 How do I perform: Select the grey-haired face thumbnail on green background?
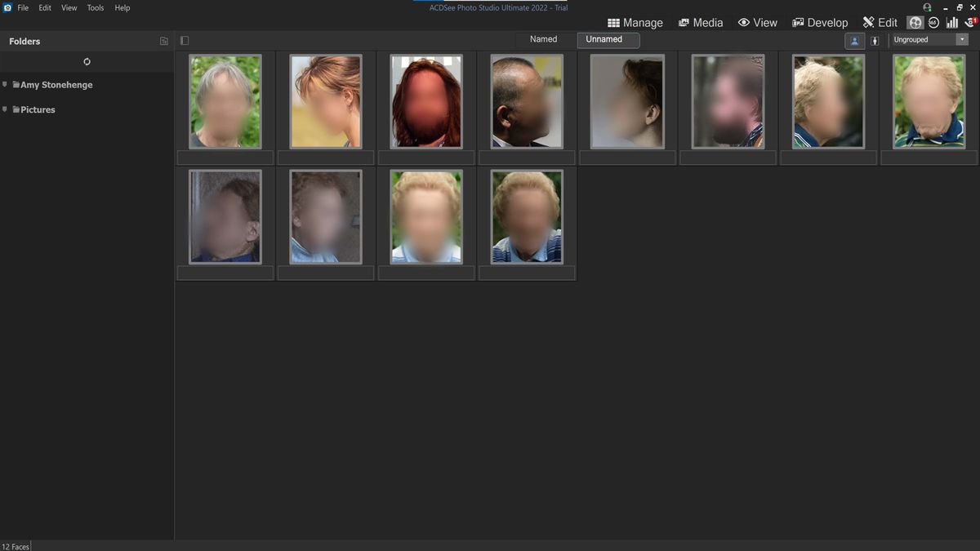(x=225, y=101)
